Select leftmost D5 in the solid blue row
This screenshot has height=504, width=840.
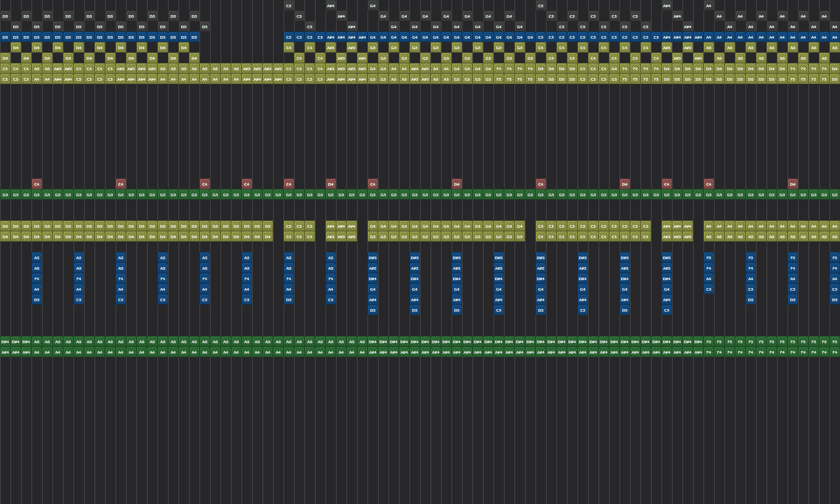pos(5,37)
